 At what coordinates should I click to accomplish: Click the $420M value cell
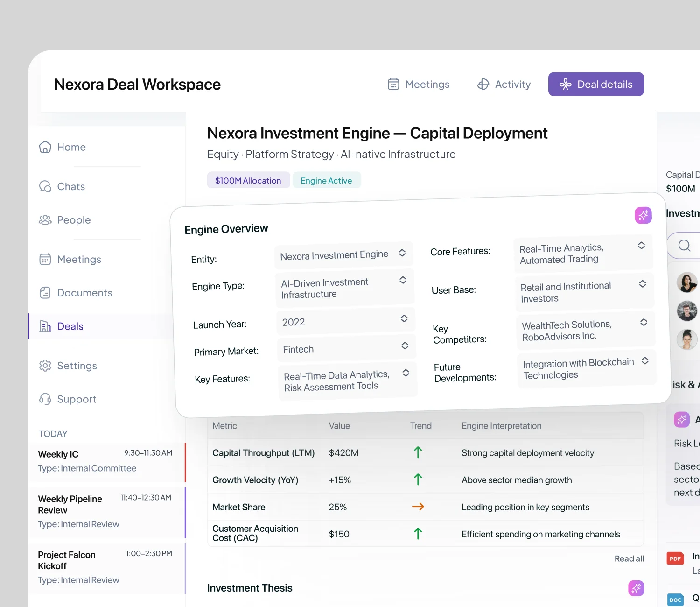(343, 452)
